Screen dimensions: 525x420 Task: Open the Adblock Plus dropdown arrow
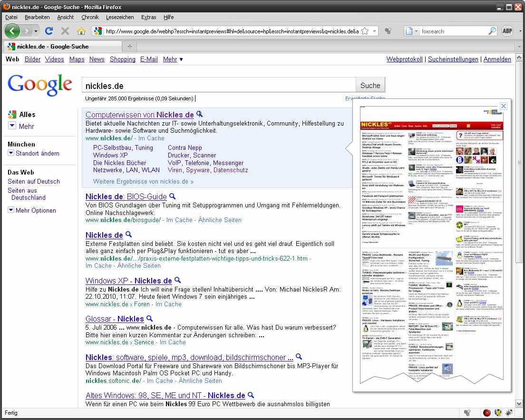point(520,31)
